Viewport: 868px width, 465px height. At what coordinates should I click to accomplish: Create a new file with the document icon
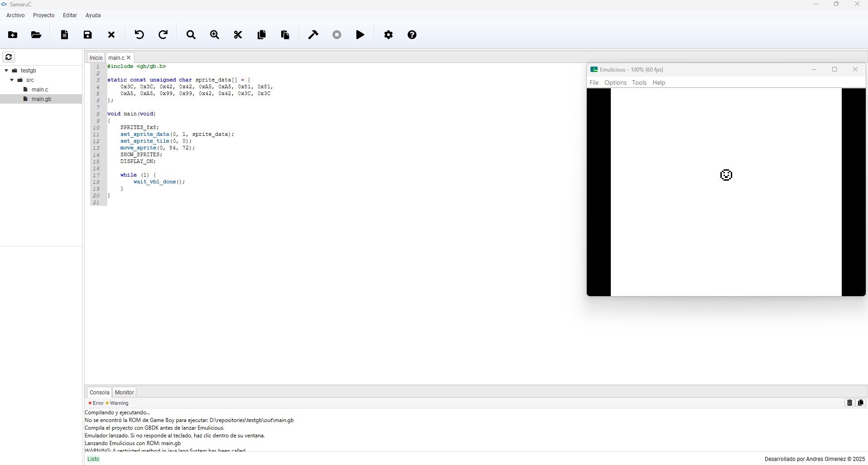tap(65, 35)
